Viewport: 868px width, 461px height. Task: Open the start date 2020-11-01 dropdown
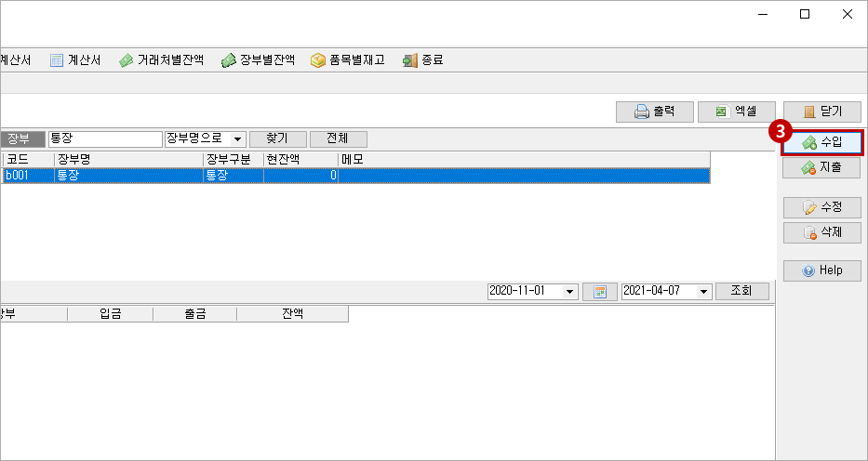[569, 291]
